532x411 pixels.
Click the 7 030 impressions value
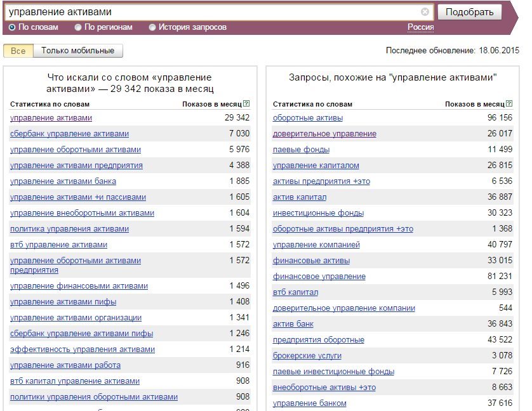click(239, 134)
